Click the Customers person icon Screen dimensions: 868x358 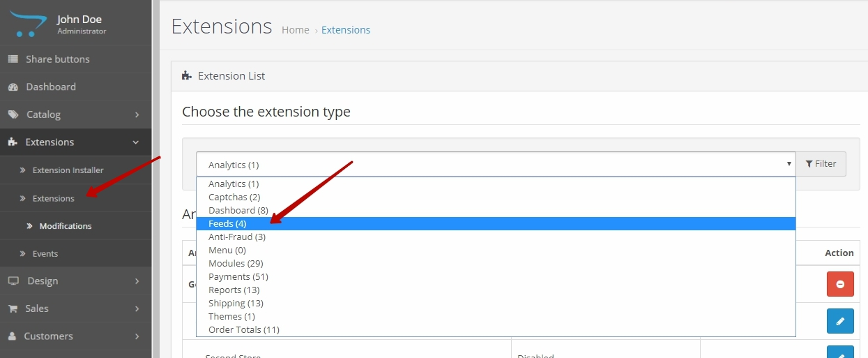(x=12, y=336)
